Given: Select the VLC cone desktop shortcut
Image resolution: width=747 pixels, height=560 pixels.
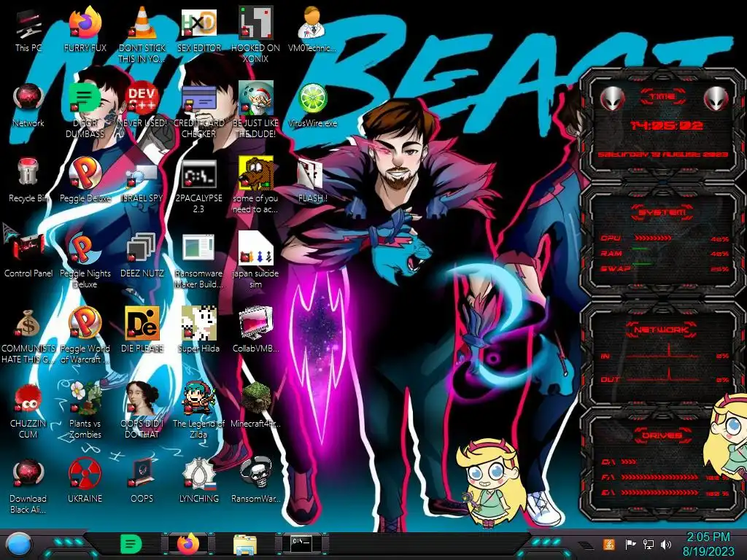Looking at the screenshot, I should (x=142, y=34).
